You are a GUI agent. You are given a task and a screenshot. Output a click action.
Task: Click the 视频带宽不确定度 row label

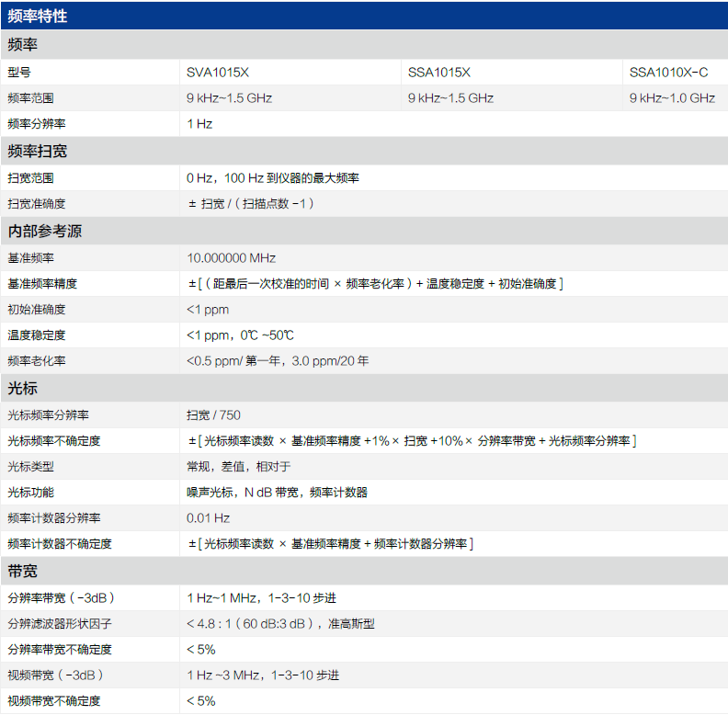point(54,701)
